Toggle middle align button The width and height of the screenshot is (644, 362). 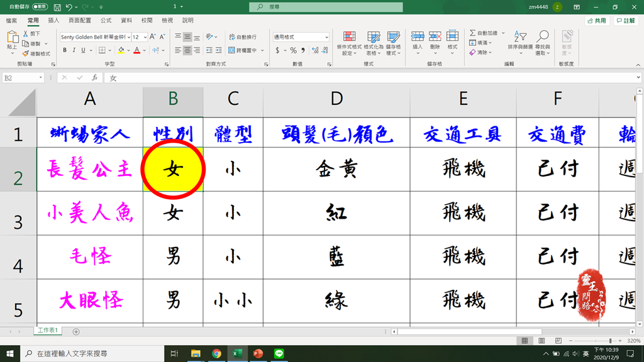[187, 36]
